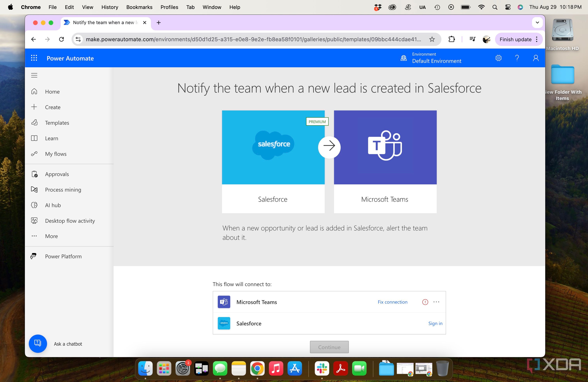Open the tab search dropdown arrow
This screenshot has width=588, height=382.
537,23
